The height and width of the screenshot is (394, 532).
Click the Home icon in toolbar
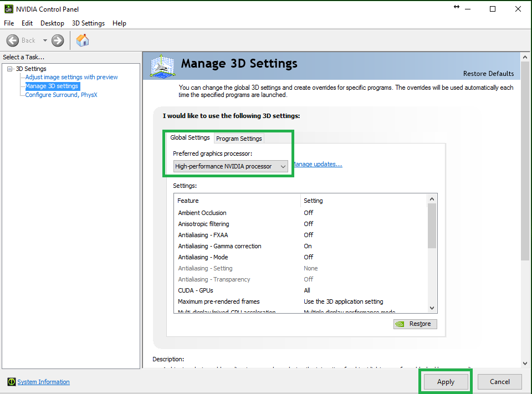tap(83, 40)
